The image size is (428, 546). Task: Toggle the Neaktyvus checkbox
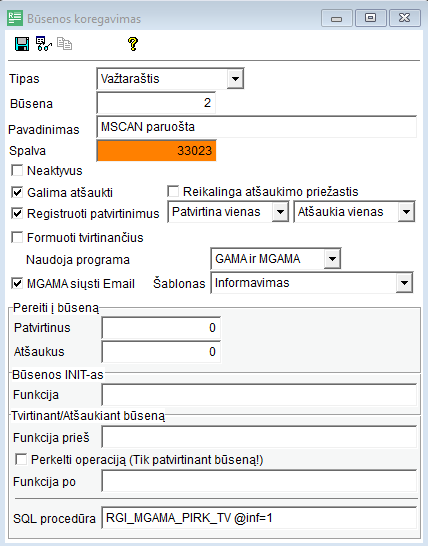pos(17,171)
